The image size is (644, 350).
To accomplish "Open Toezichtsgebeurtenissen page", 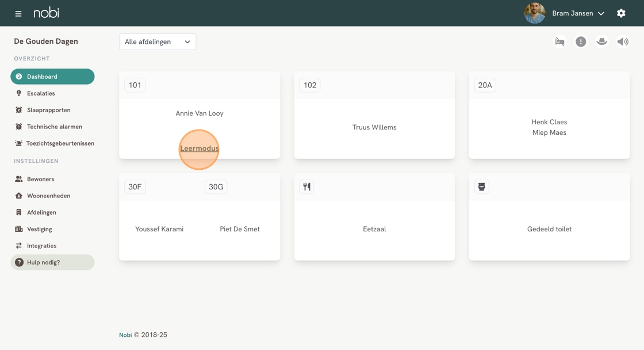I will coord(60,143).
